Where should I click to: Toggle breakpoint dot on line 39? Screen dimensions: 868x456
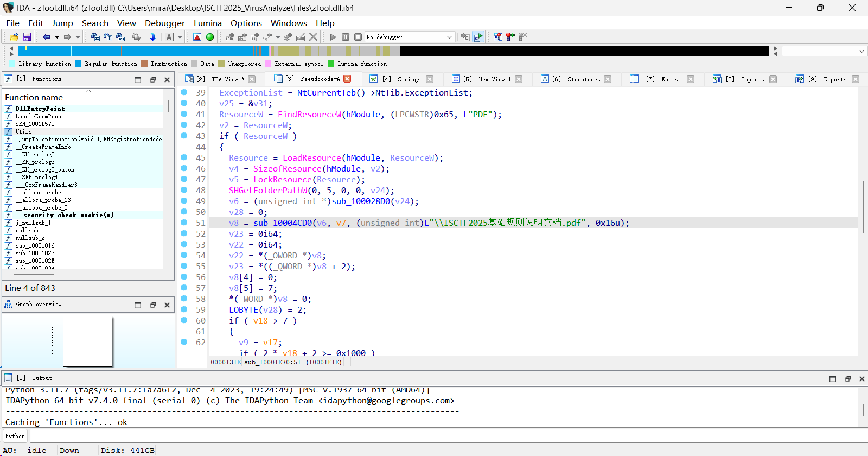coord(184,92)
